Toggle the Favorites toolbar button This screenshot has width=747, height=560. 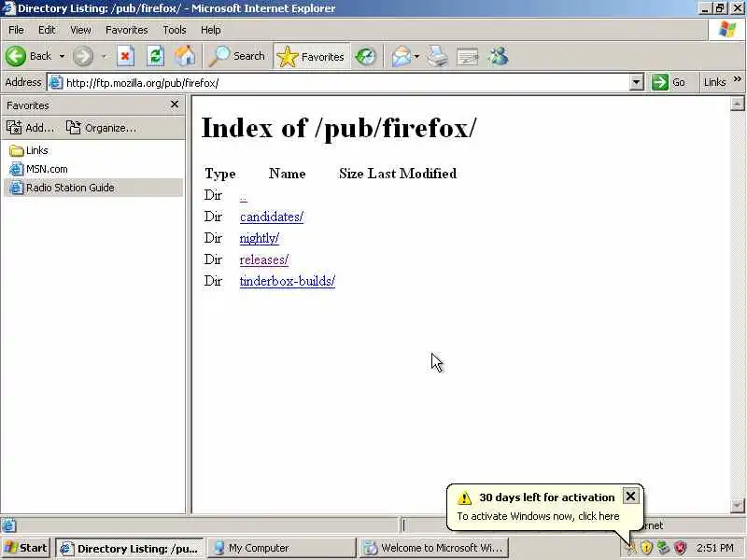(x=311, y=56)
